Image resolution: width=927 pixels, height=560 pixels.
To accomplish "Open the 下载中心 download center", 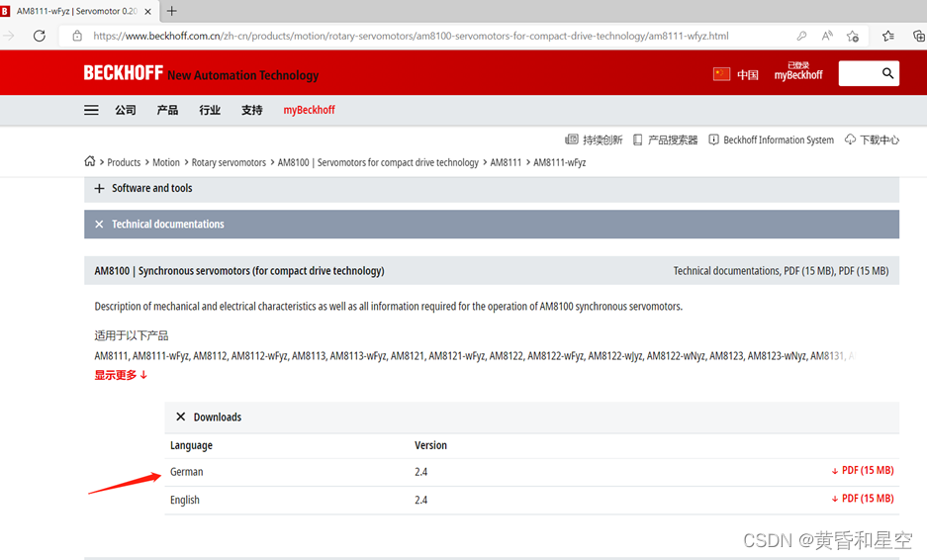I will coord(872,140).
